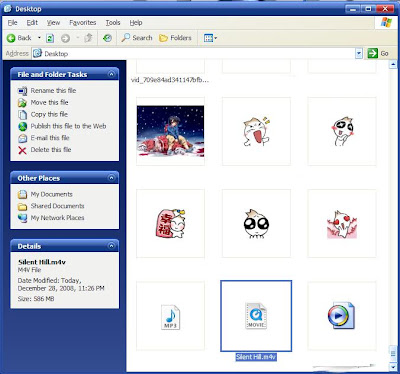Collapse the File and Folder Tasks panel

[111, 74]
